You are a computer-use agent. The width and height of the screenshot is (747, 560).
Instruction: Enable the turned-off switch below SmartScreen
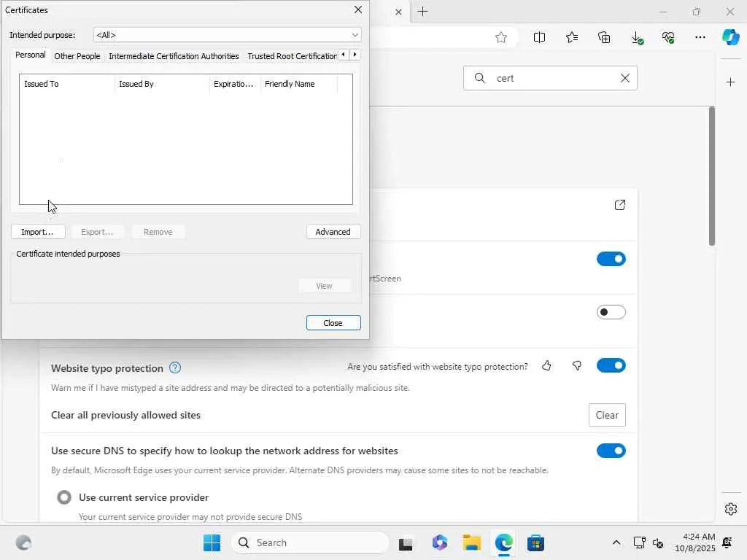[x=611, y=312]
